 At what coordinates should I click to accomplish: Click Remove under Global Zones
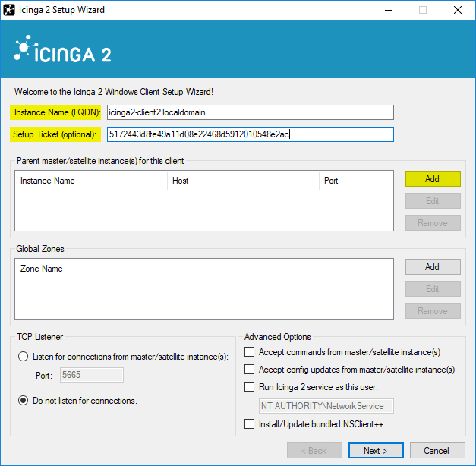(433, 311)
